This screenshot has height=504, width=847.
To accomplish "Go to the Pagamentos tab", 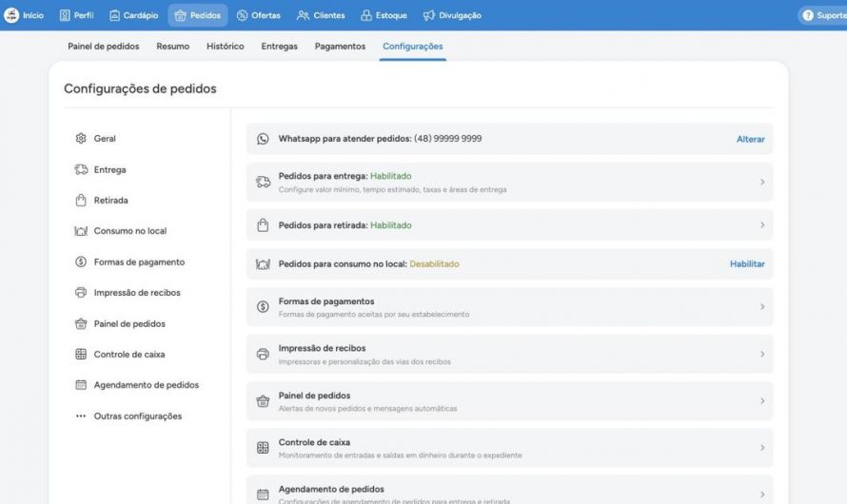I will tap(340, 47).
